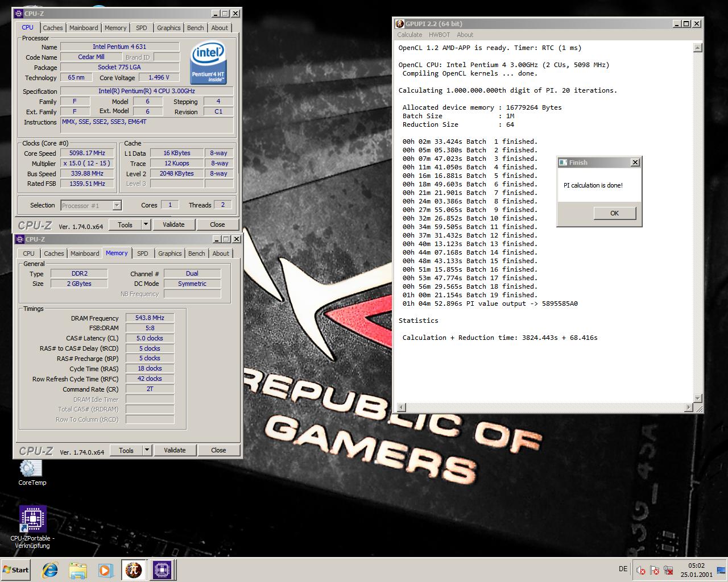Viewport: 728px width, 582px height.
Task: Switch to CPU tab in memory CPU-Z window
Action: tap(28, 253)
